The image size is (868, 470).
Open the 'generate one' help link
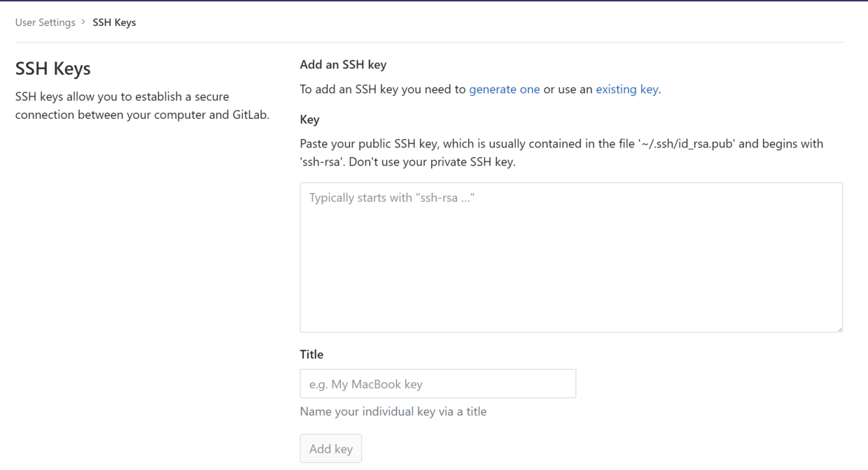505,89
